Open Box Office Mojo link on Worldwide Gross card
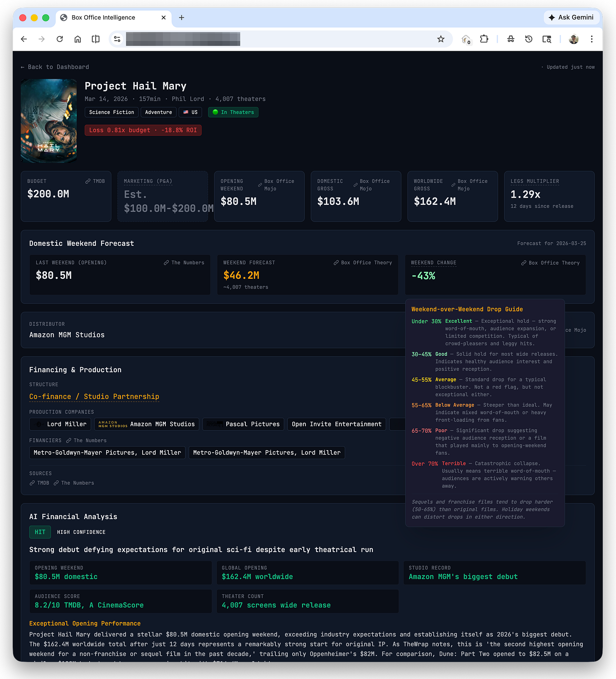Viewport: 616px width, 679px height. (470, 185)
